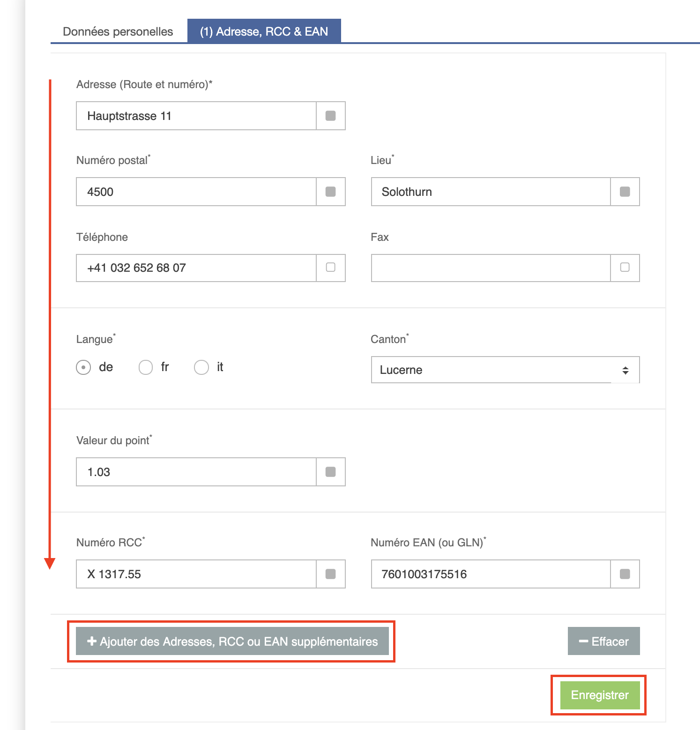Check the box next to the Téléphone field
Image resolution: width=700 pixels, height=730 pixels.
pyautogui.click(x=330, y=268)
